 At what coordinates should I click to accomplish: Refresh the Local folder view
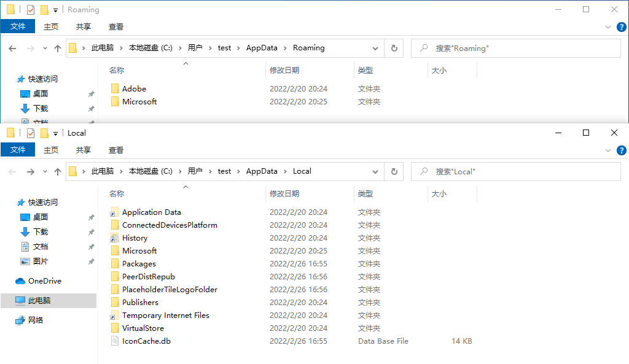[393, 171]
